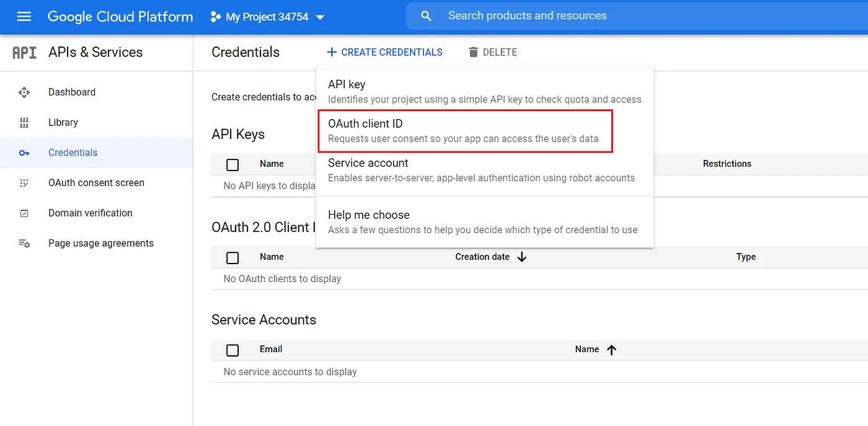The width and height of the screenshot is (868, 426).
Task: Click the trash icon beside Delete
Action: pos(474,52)
